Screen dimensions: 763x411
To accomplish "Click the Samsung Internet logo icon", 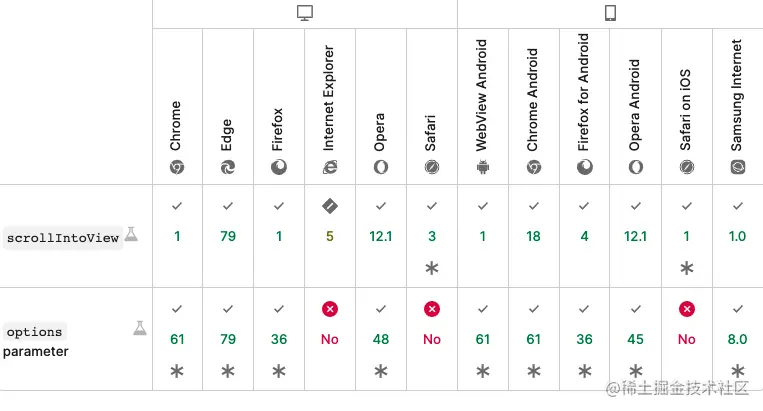I will click(x=737, y=167).
